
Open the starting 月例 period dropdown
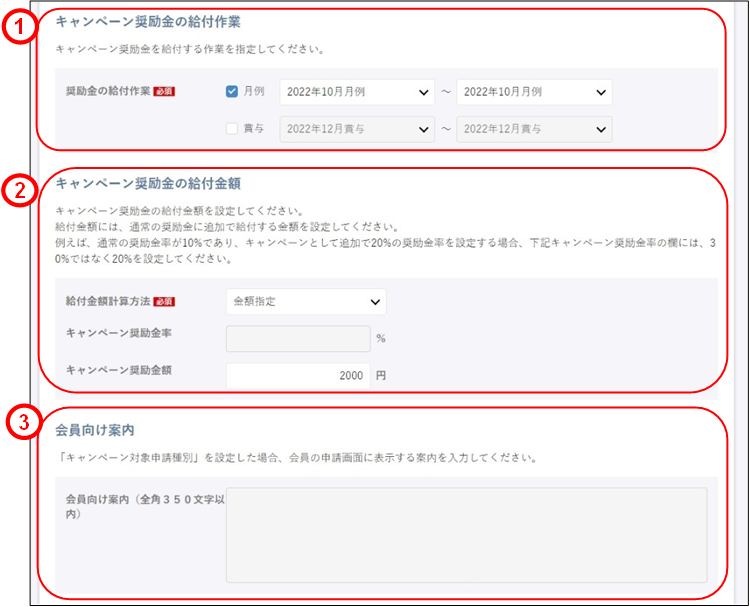[356, 92]
